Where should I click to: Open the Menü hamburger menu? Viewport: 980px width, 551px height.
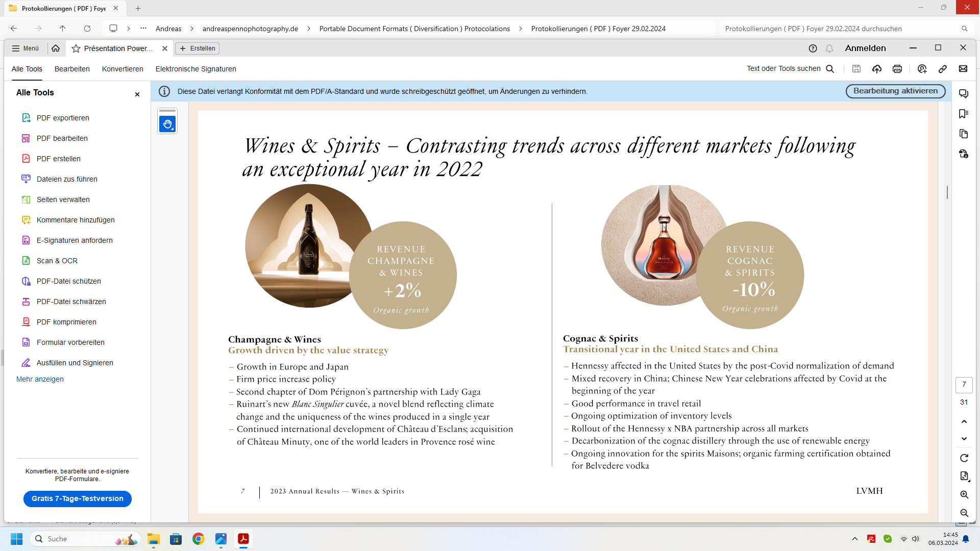tap(25, 48)
